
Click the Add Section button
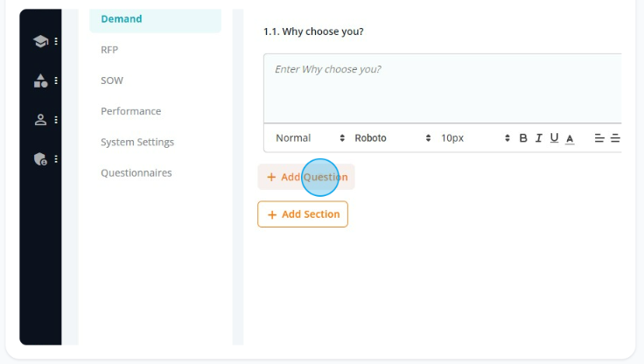[303, 214]
